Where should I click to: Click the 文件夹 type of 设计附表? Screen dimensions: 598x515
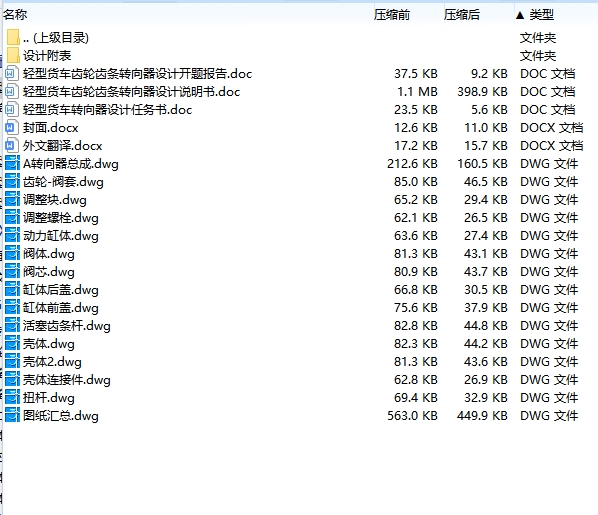pos(538,56)
